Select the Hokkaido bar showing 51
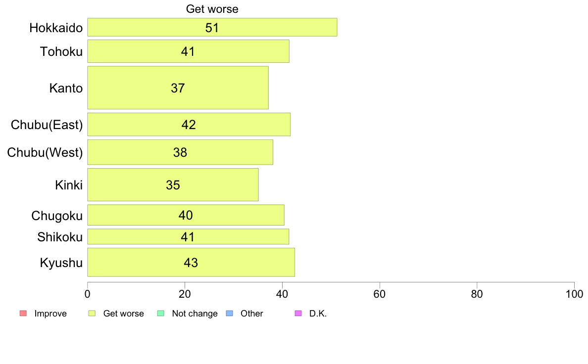The height and width of the screenshot is (364, 588). click(x=212, y=27)
